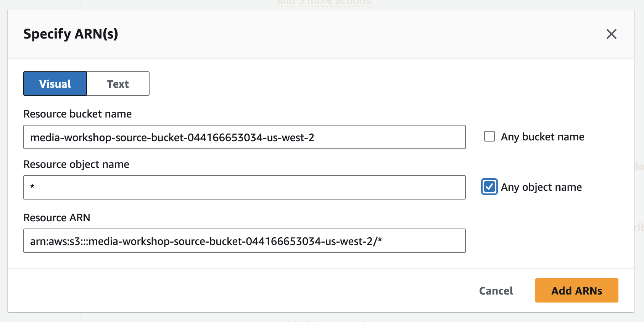Switch to the Text tab
Viewport: 644px width, 322px height.
pyautogui.click(x=118, y=84)
